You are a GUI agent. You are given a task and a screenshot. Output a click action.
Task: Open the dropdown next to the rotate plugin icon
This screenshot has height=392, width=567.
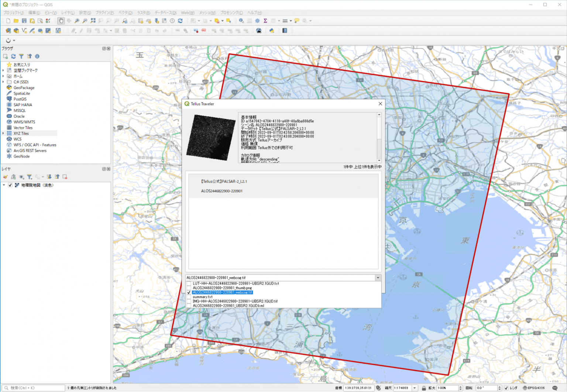click(14, 41)
